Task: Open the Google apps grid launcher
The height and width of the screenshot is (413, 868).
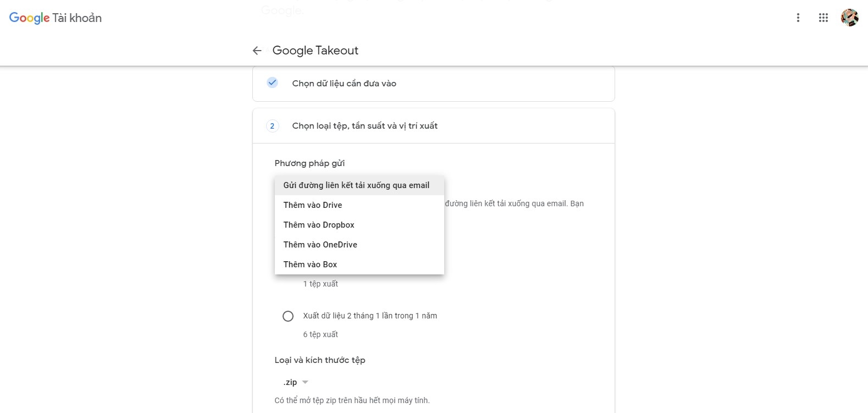Action: coord(823,18)
